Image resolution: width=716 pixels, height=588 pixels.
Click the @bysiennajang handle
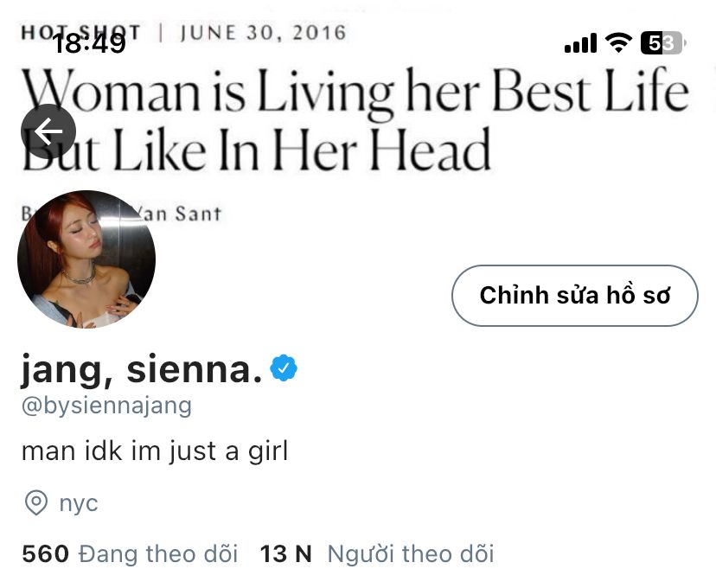[106, 406]
